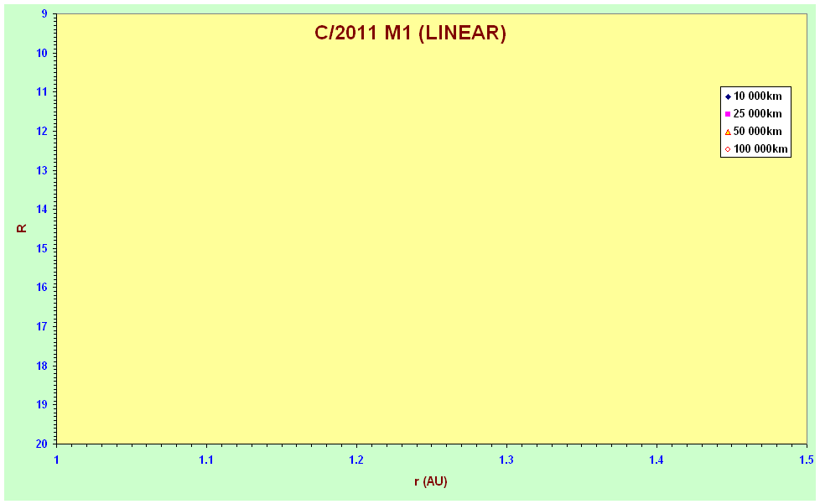Click the y-axis label 18
The width and height of the screenshot is (820, 504).
(43, 366)
